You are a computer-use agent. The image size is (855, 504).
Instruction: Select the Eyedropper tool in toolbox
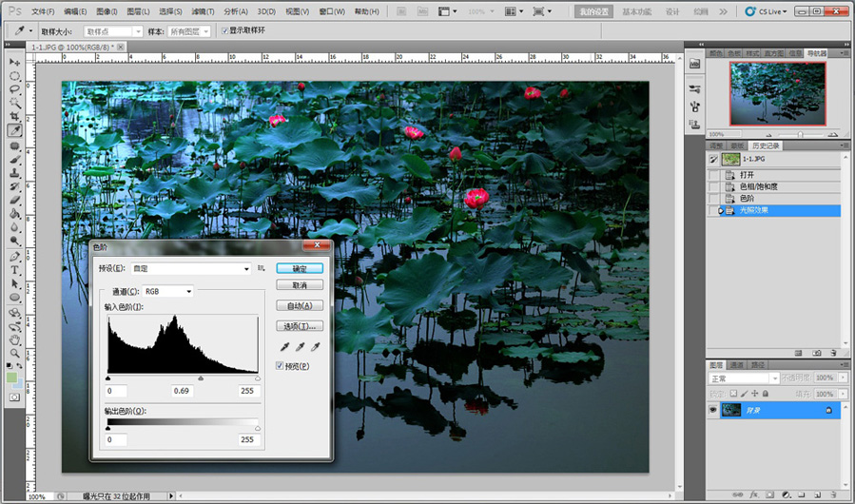(15, 130)
